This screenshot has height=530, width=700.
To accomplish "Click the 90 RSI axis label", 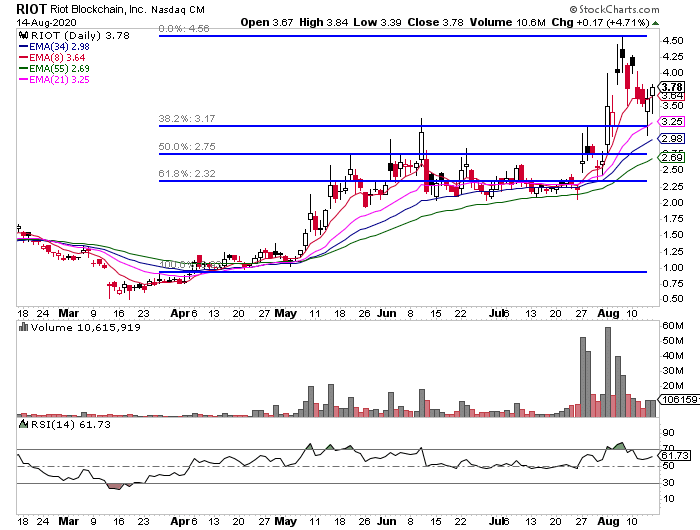I will point(668,433).
